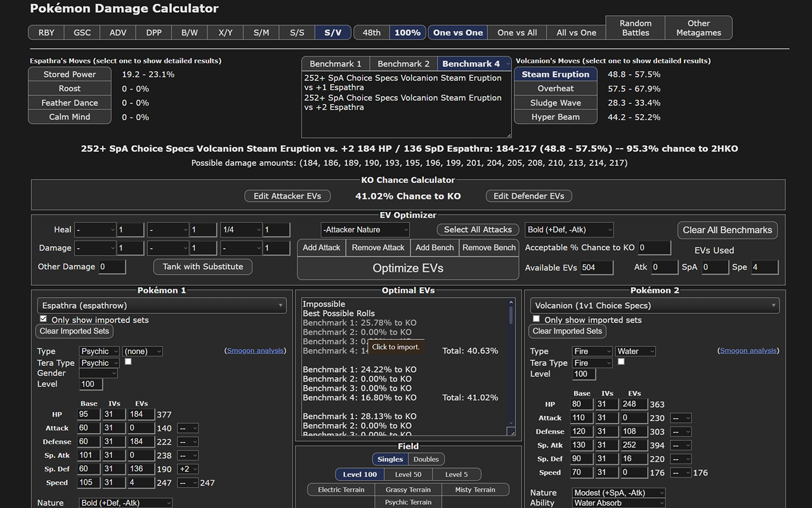The width and height of the screenshot is (812, 508).
Task: Click Edit Attacker EVs button
Action: click(x=287, y=196)
